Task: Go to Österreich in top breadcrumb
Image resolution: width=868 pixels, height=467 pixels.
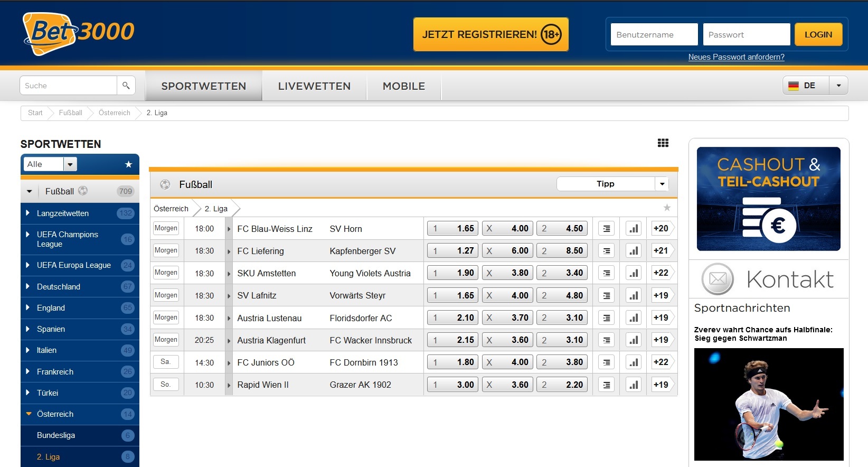Action: pos(115,113)
